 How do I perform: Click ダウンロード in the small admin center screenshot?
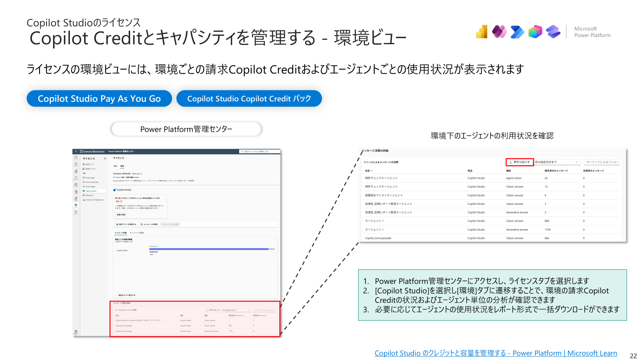[x=213, y=310]
